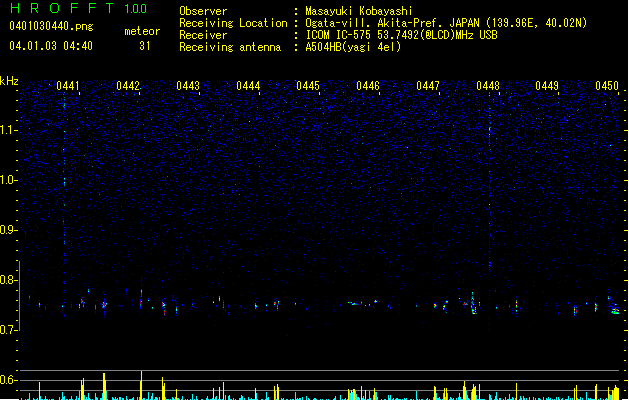Click the tallest yellow power bar below 0442
The height and width of the screenshot is (400, 629).
click(141, 385)
